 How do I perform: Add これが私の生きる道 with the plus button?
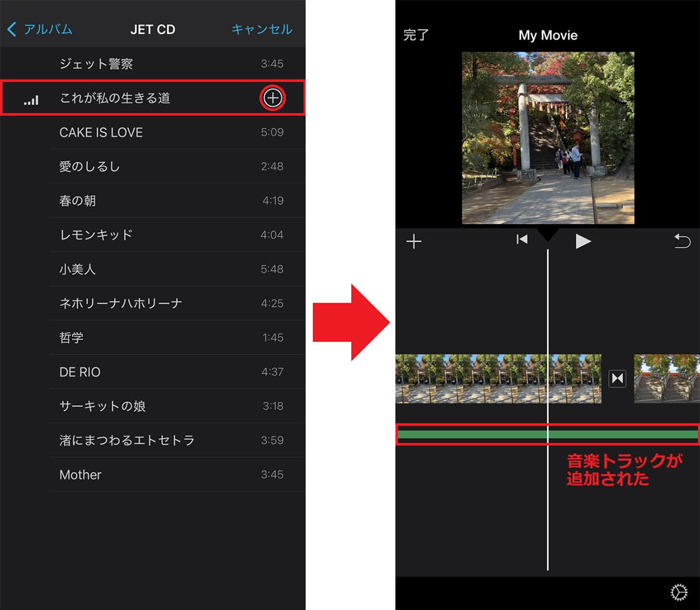(272, 99)
